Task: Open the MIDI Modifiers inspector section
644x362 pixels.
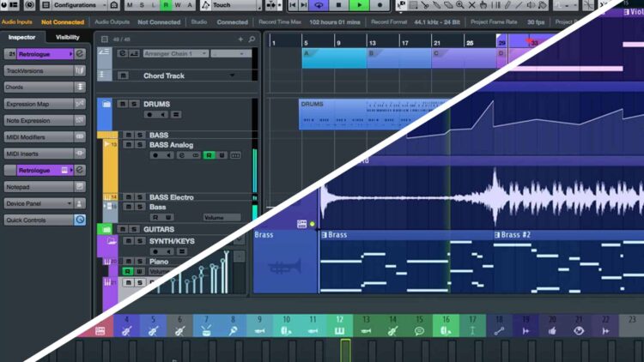Action: tap(45, 137)
